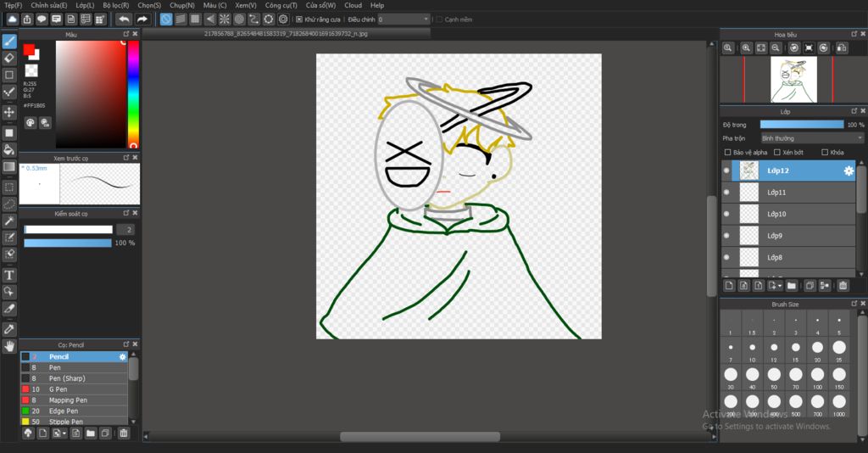
Task: Enable the Bảo vệ alpha checkbox
Action: click(727, 153)
